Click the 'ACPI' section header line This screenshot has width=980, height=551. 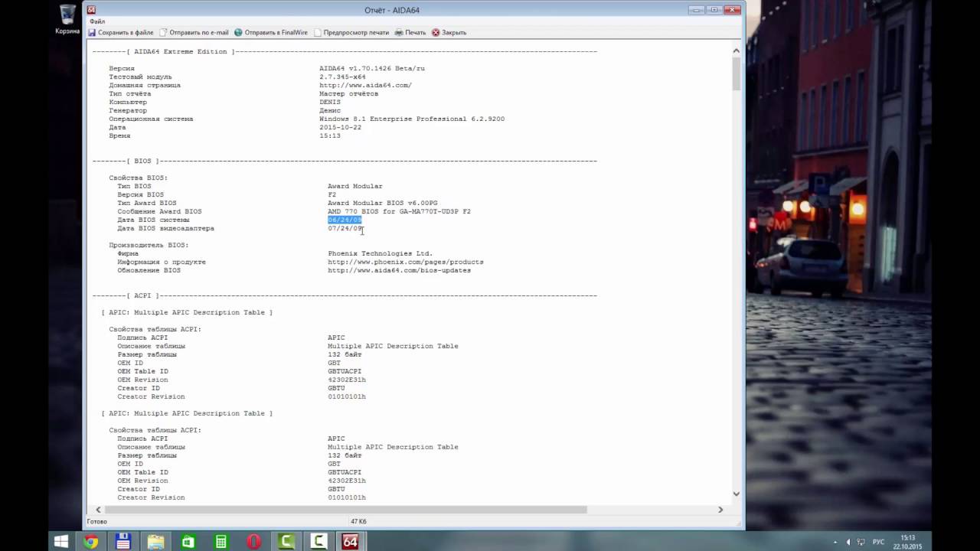[x=345, y=296]
